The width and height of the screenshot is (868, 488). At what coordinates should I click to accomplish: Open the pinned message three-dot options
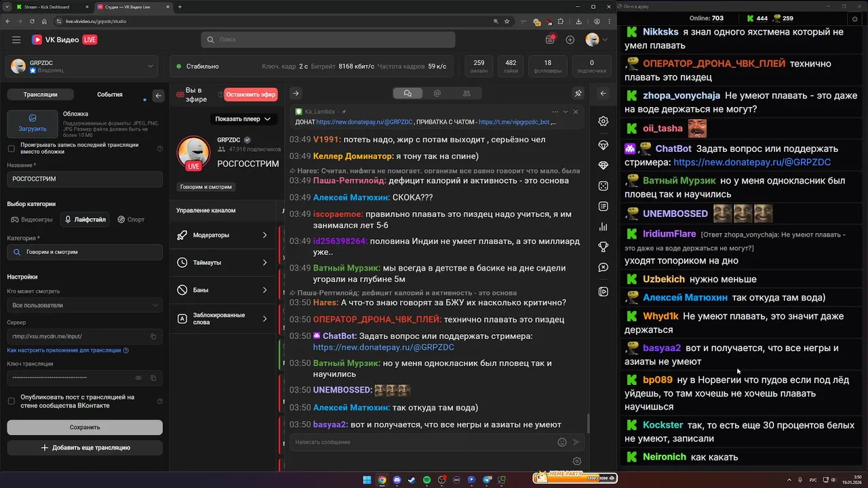pos(555,112)
